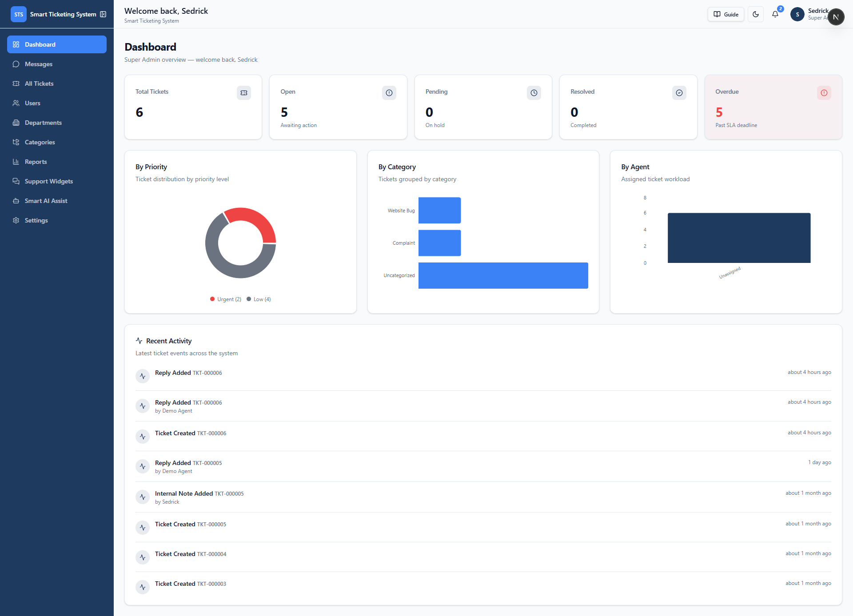Click the Users people icon

(16, 103)
